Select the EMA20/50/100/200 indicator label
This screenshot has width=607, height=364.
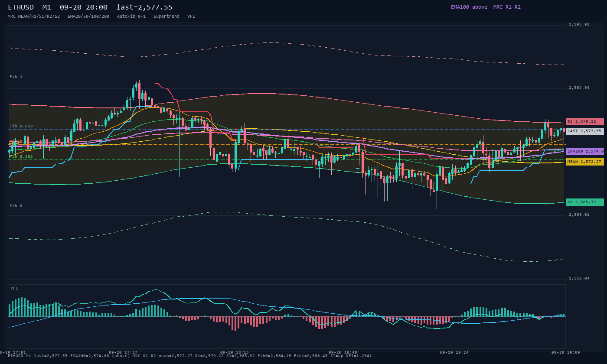pyautogui.click(x=88, y=16)
